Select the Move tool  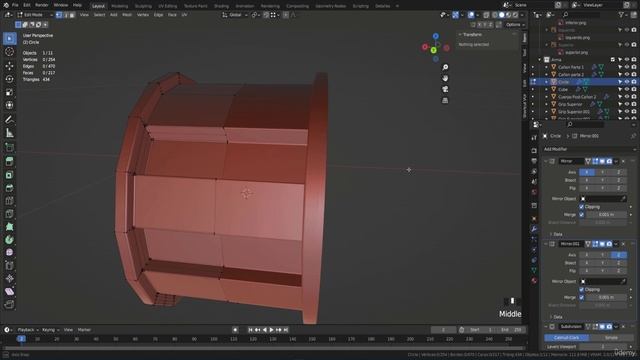coord(9,65)
